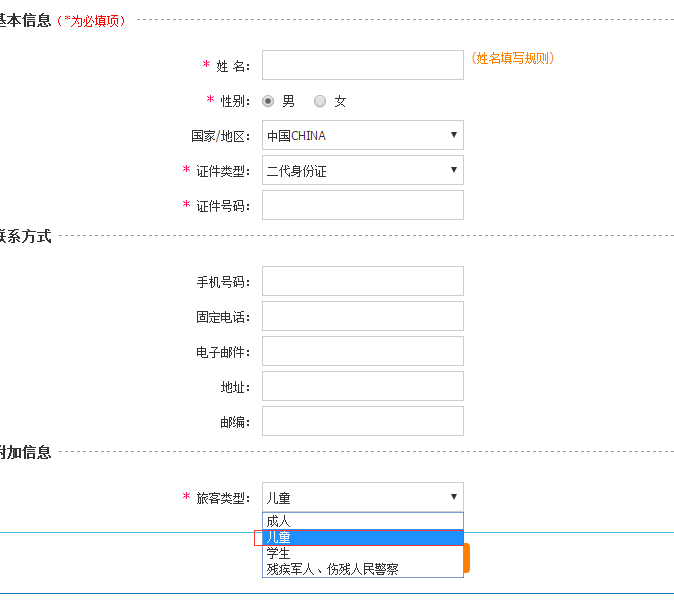The image size is (674, 615).
Task: Collapse the 旅客类型 dropdown box
Action: point(362,497)
